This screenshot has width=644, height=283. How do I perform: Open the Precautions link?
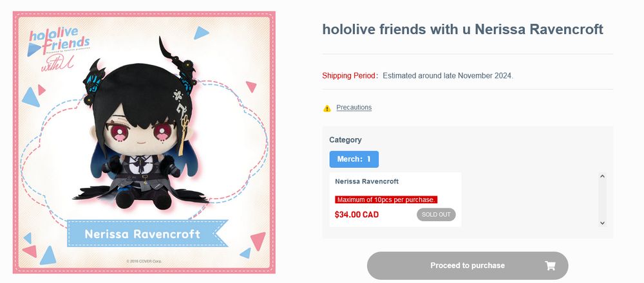click(x=354, y=107)
